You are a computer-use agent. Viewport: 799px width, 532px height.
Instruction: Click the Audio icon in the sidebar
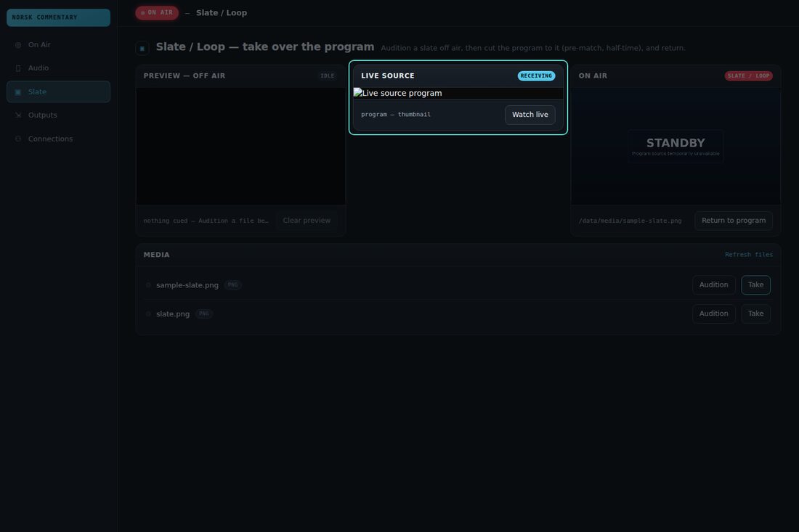tap(18, 68)
